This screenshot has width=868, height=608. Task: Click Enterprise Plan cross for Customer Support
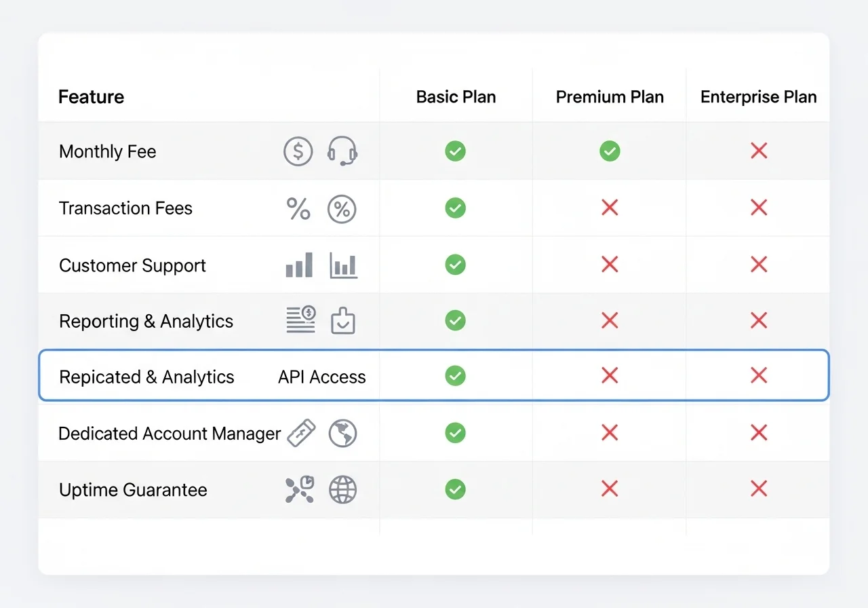coord(759,264)
